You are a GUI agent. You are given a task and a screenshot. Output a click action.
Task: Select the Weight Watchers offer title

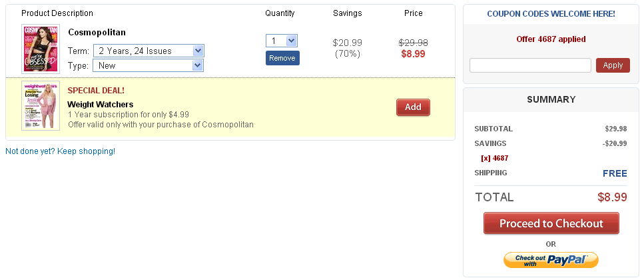point(100,105)
